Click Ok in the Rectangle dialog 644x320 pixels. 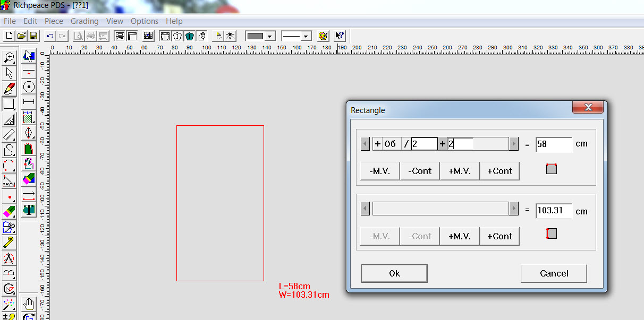[394, 273]
